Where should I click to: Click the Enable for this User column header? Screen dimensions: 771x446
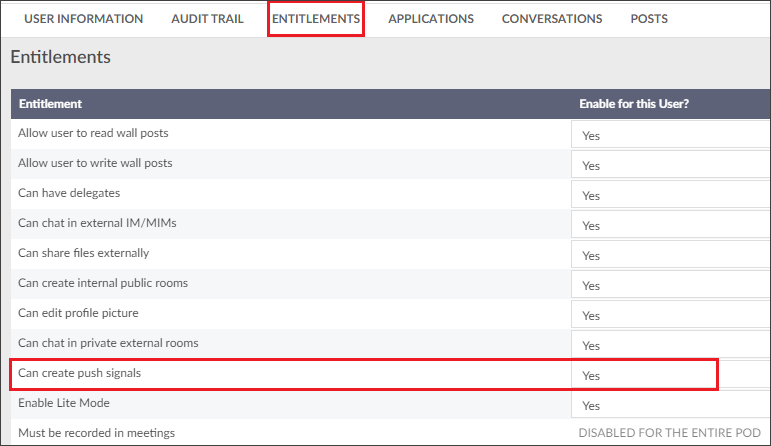tap(634, 104)
